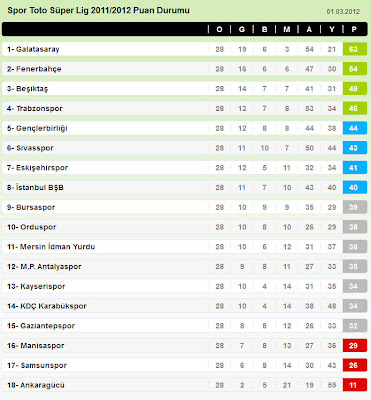This screenshot has width=371, height=400.
Task: Select the Fenerbahçe team name
Action: (39, 69)
